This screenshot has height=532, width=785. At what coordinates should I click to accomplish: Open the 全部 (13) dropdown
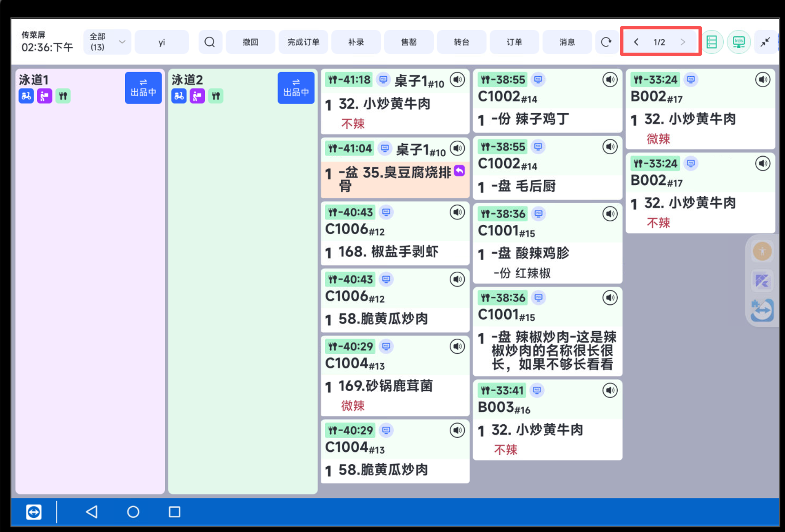pyautogui.click(x=107, y=42)
